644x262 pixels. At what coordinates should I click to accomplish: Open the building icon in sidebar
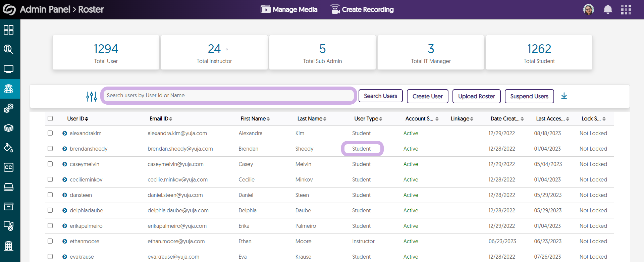[x=8, y=246]
